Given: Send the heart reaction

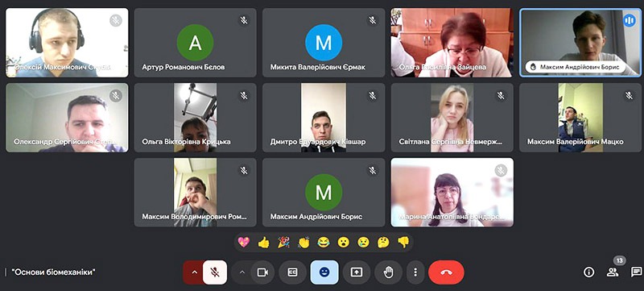Looking at the screenshot, I should (243, 243).
